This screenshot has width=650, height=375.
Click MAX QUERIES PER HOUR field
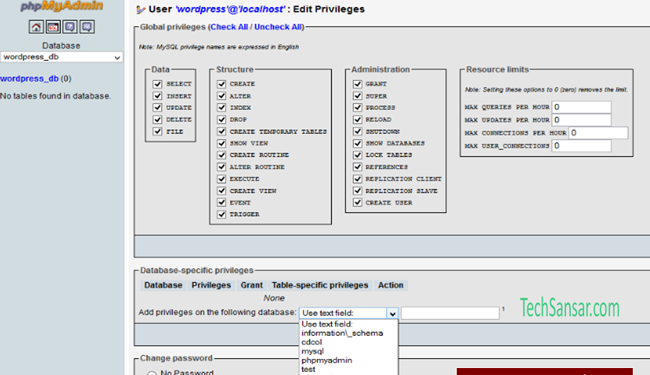[x=581, y=107]
